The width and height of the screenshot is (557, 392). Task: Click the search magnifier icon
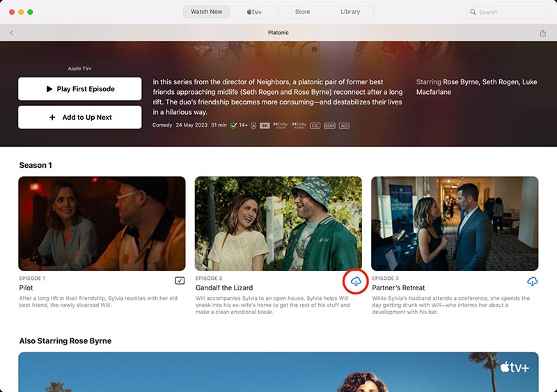tap(473, 12)
